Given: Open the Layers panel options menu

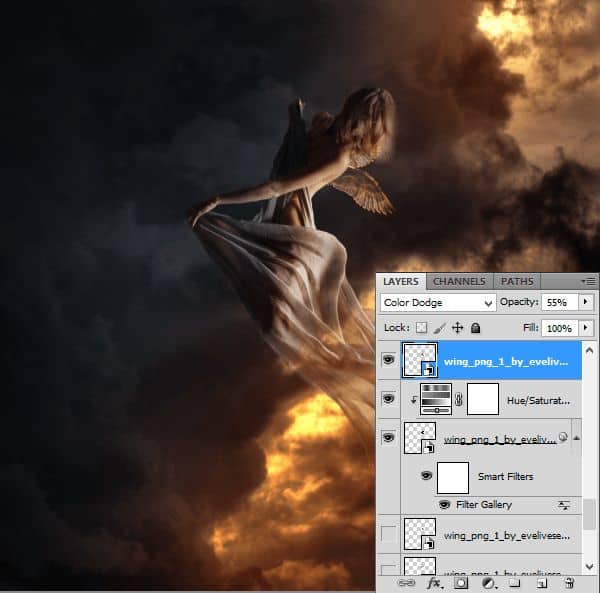Looking at the screenshot, I should [x=589, y=282].
